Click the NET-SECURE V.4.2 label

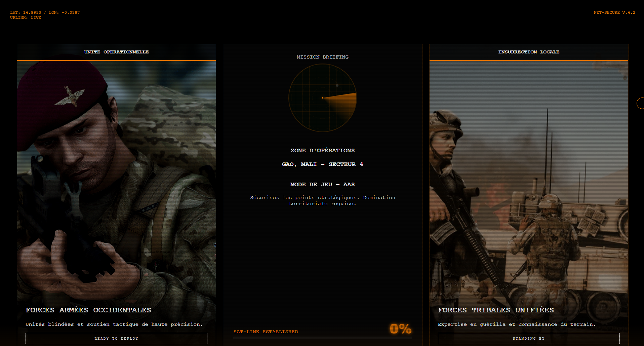(x=614, y=12)
